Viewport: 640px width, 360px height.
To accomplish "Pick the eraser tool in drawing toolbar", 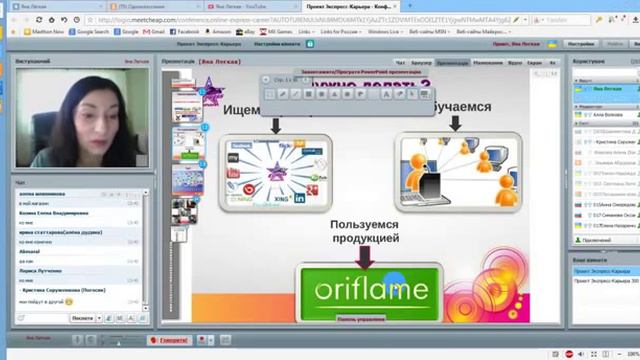I will point(399,94).
